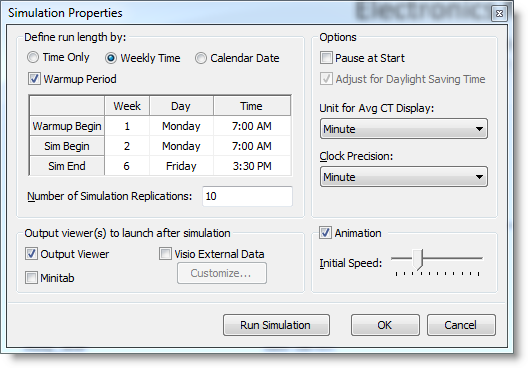Confirm settings with OK button

click(x=385, y=325)
